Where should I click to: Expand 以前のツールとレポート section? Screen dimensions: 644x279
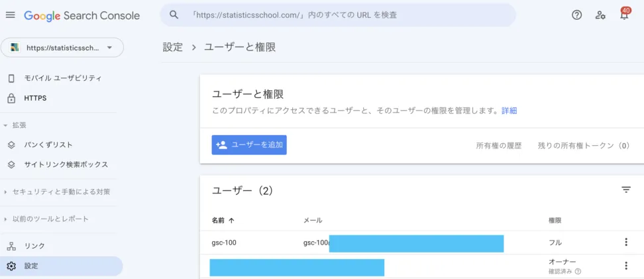(46, 219)
